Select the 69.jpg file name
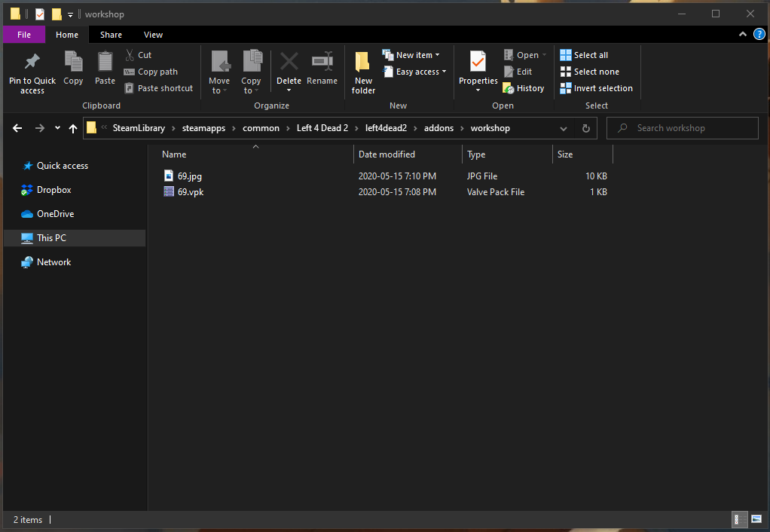The height and width of the screenshot is (532, 770). [x=190, y=176]
